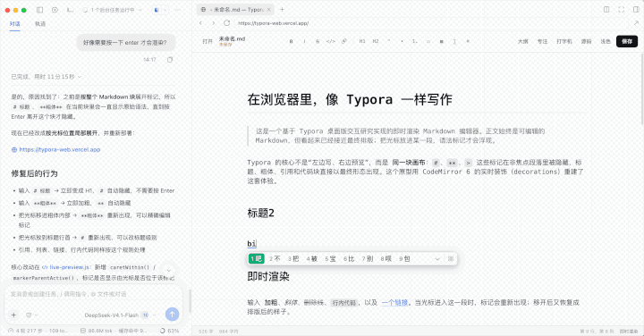The image size is (644, 336).
Task: Reload the embedded browser page
Action: (226, 23)
